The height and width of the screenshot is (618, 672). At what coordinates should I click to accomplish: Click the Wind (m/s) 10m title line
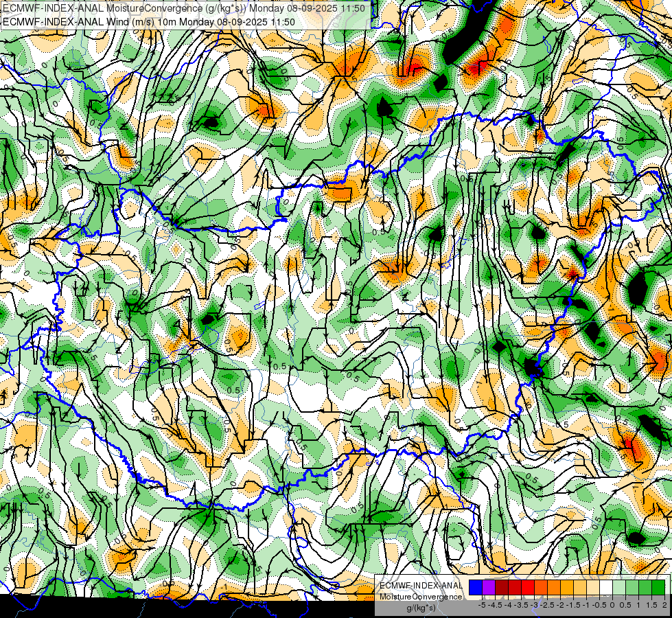[149, 22]
